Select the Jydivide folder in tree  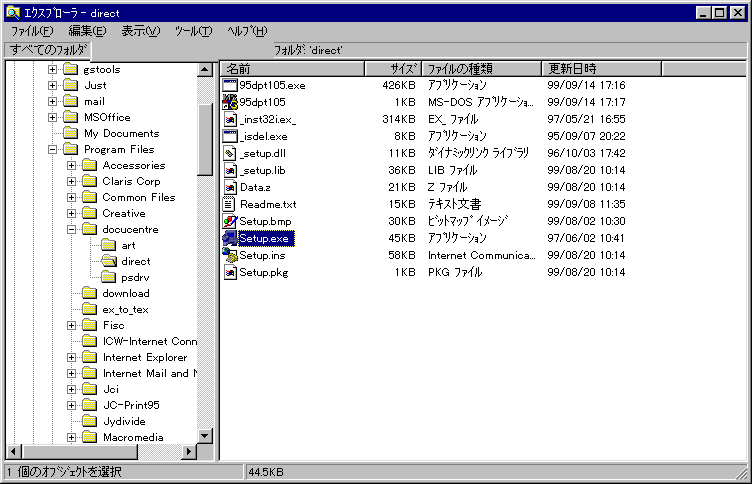[124, 421]
